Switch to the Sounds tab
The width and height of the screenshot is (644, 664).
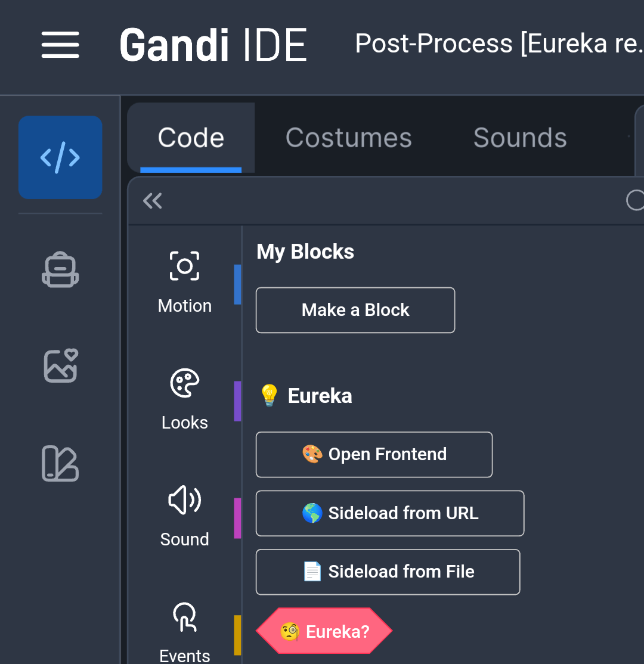pyautogui.click(x=520, y=138)
